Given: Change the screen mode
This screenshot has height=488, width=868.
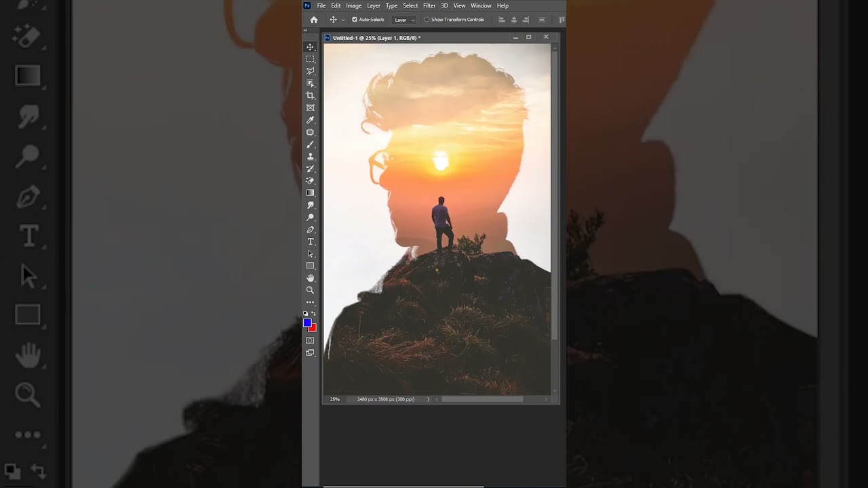Looking at the screenshot, I should point(311,352).
